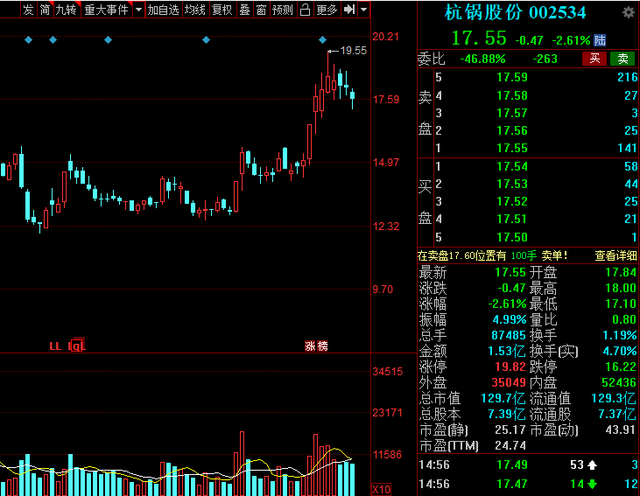Viewport: 640px width, 496px height.
Task: Click the blue 陆 badge icon
Action: [x=600, y=40]
